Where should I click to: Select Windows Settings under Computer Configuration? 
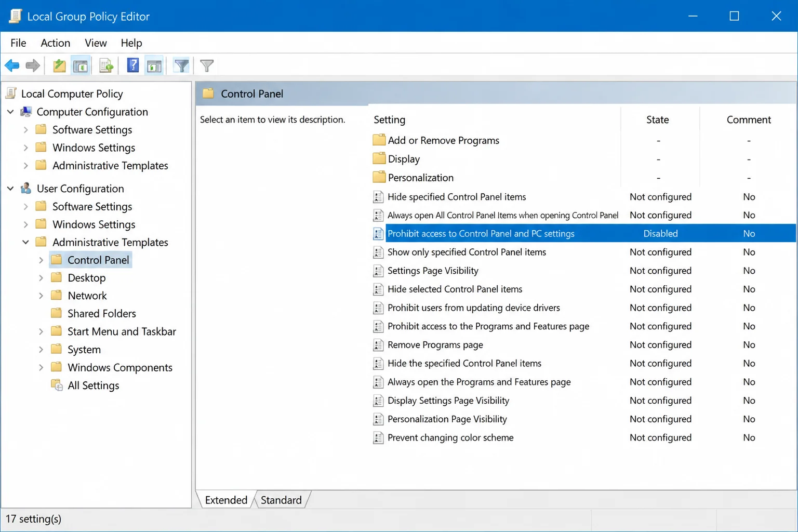coord(94,148)
